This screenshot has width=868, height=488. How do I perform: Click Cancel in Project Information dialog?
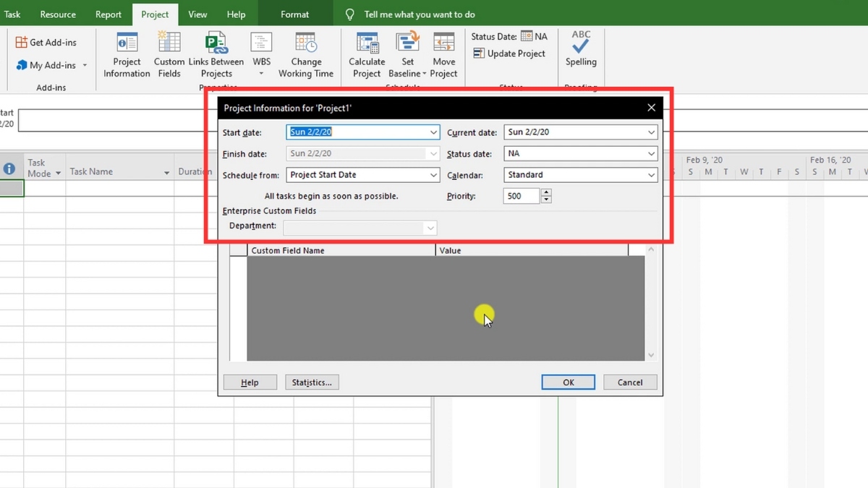click(x=629, y=382)
